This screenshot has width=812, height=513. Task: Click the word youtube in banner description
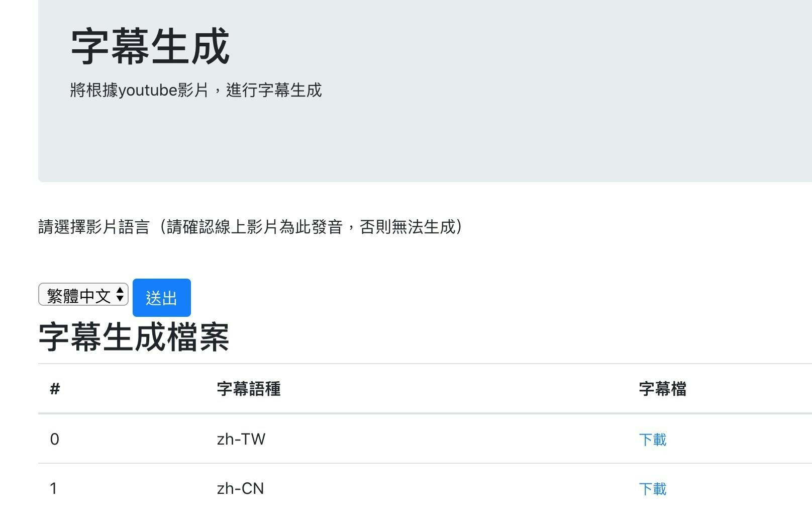coord(148,91)
